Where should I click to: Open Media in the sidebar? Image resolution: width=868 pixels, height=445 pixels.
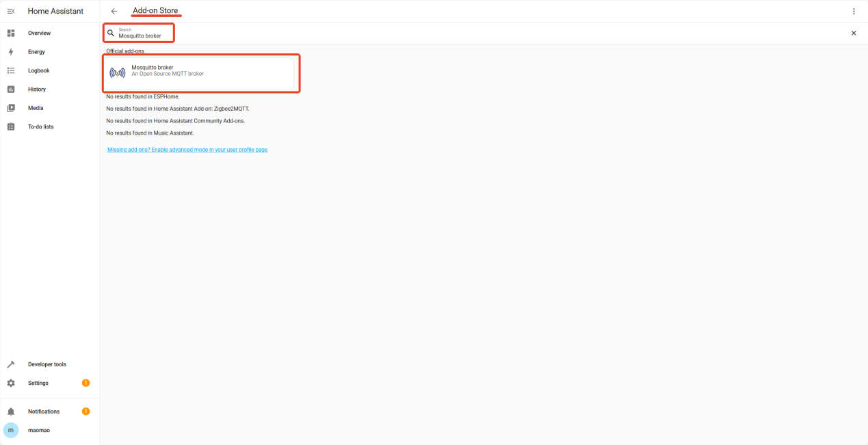[x=50, y=108]
